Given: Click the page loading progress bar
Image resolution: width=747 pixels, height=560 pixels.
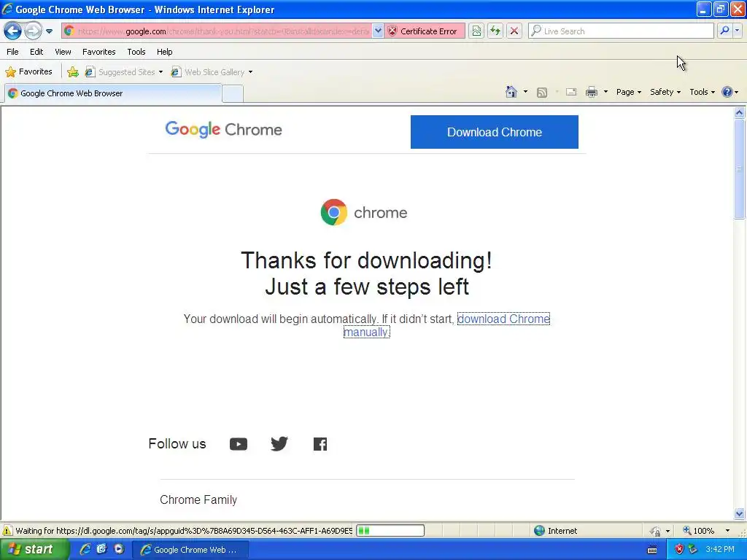Looking at the screenshot, I should coord(390,531).
